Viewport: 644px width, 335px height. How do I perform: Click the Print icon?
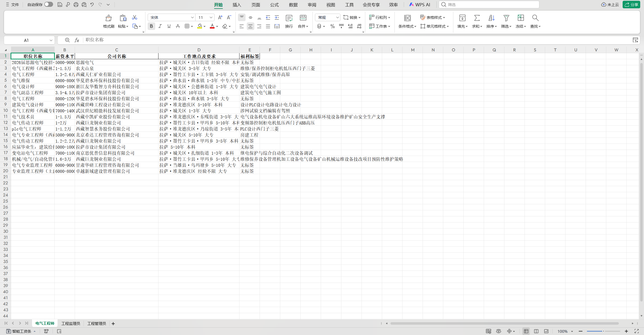(76, 5)
